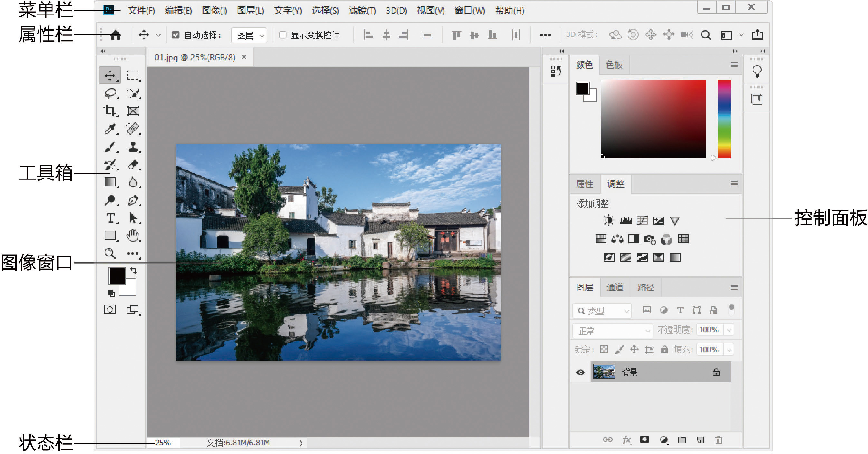Screen dimensions: 868x454
Task: Select the Lasso tool
Action: point(110,93)
